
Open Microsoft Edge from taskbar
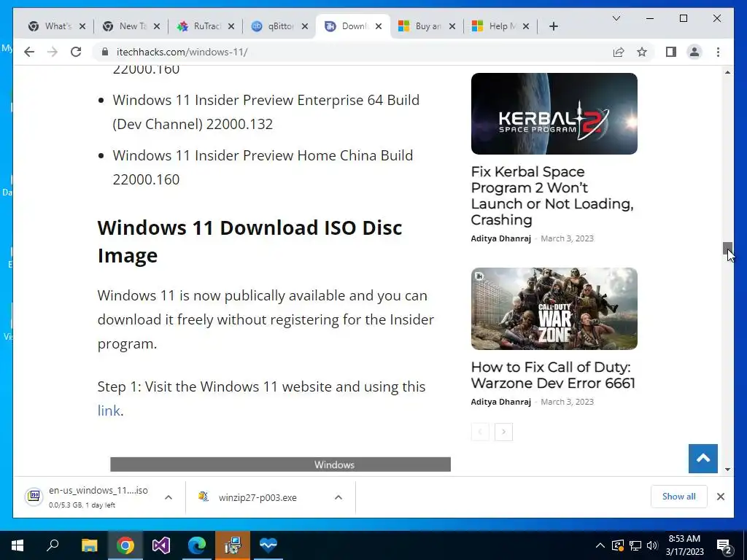tap(197, 545)
